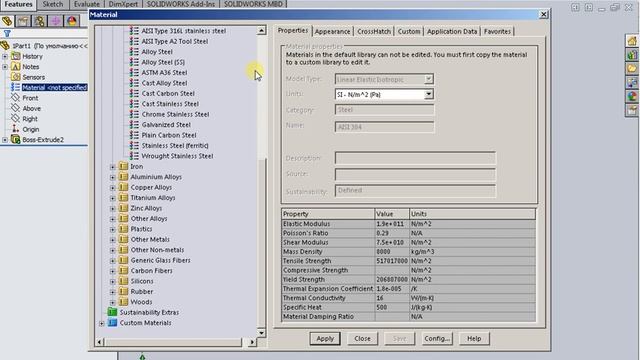Switch to the CrossHatch tab
Viewport: 640px width, 360px height.
374,31
